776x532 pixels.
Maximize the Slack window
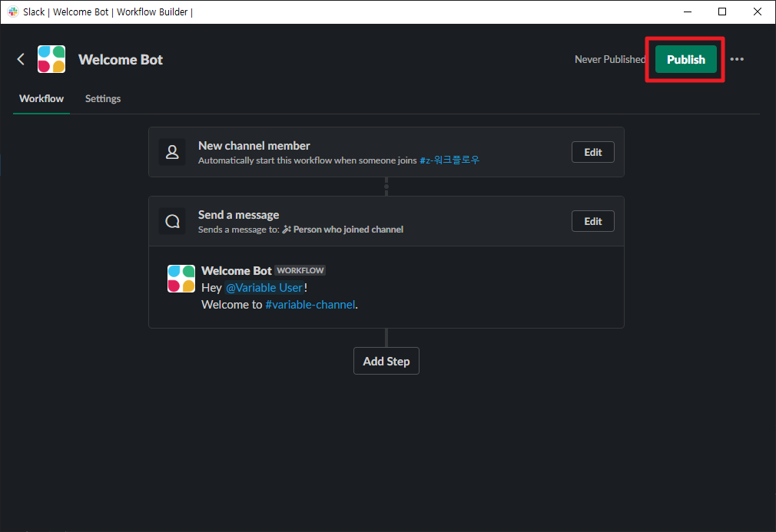point(722,12)
